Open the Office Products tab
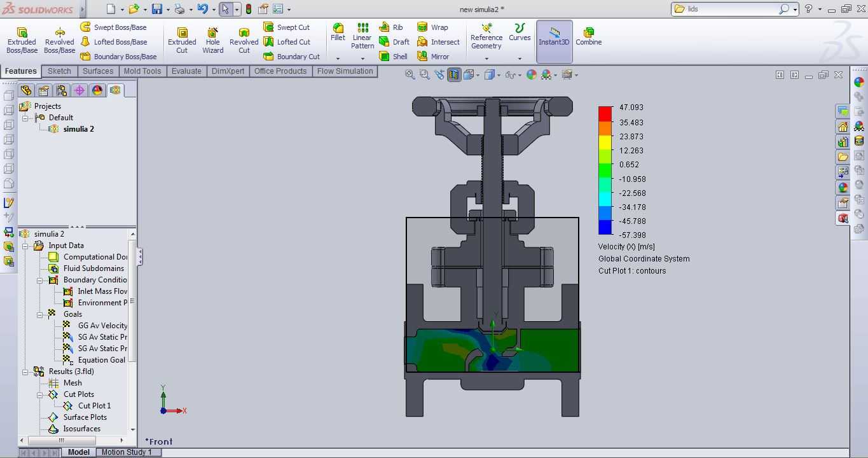The height and width of the screenshot is (458, 868). pyautogui.click(x=280, y=71)
